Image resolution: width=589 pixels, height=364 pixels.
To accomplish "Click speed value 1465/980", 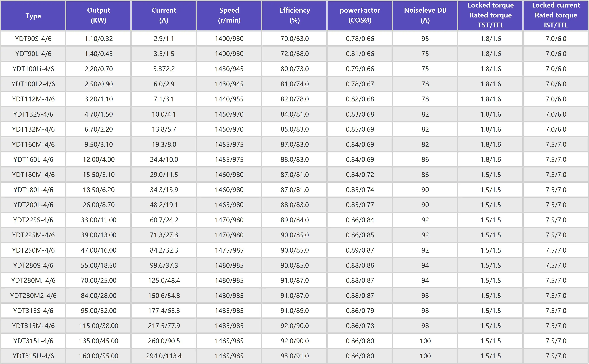I will [x=229, y=205].
